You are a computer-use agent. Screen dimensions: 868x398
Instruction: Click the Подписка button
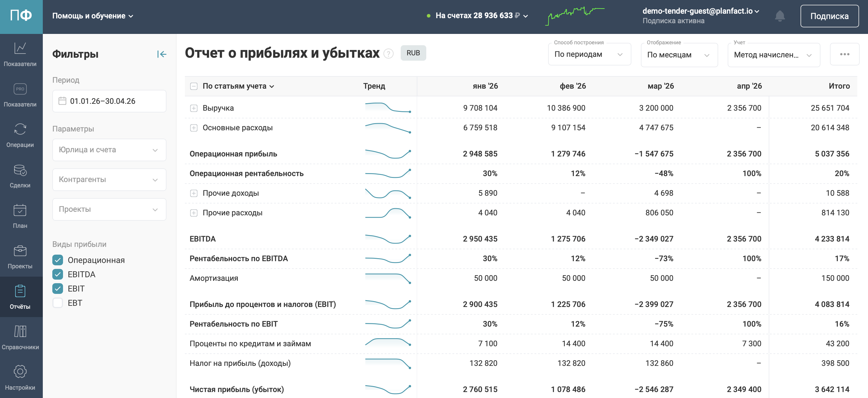click(x=829, y=16)
